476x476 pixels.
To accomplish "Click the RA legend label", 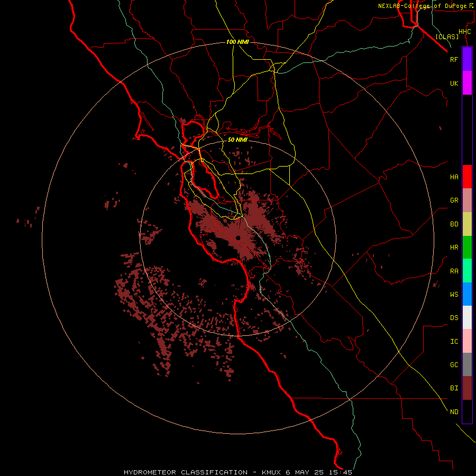I will (x=454, y=271).
